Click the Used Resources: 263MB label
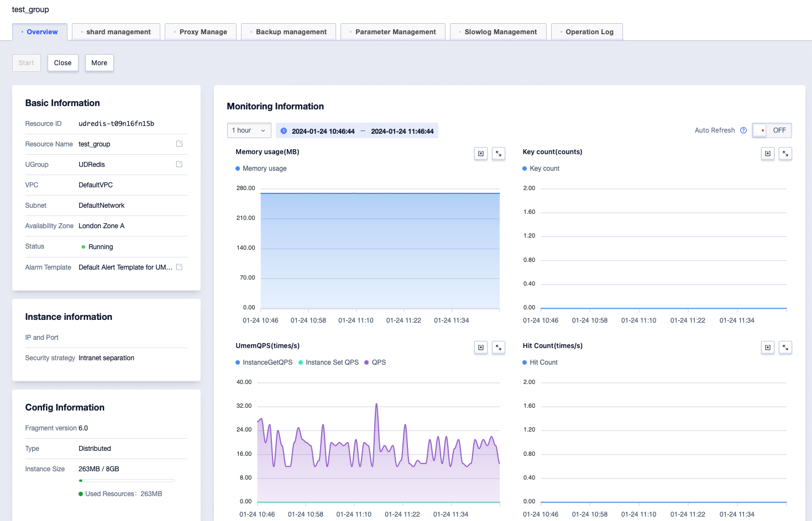This screenshot has height=521, width=812. 124,494
